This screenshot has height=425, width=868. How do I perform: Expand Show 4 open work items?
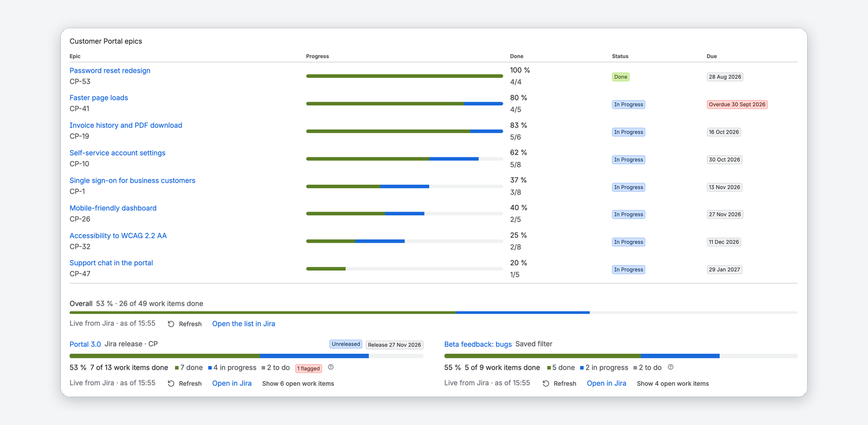pos(673,383)
